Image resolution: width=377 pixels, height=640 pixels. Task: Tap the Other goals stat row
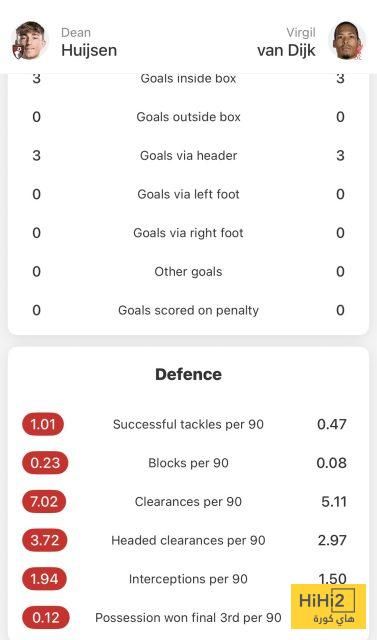pos(188,271)
